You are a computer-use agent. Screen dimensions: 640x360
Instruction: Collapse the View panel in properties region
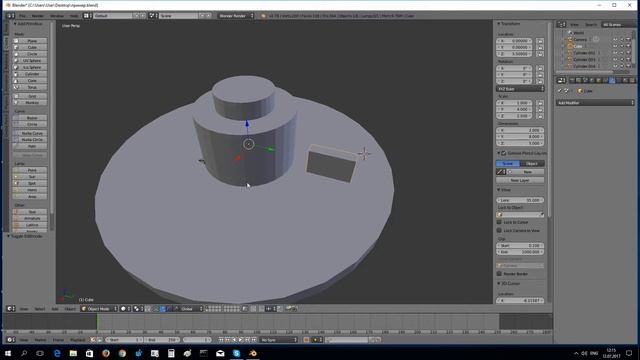(x=504, y=190)
